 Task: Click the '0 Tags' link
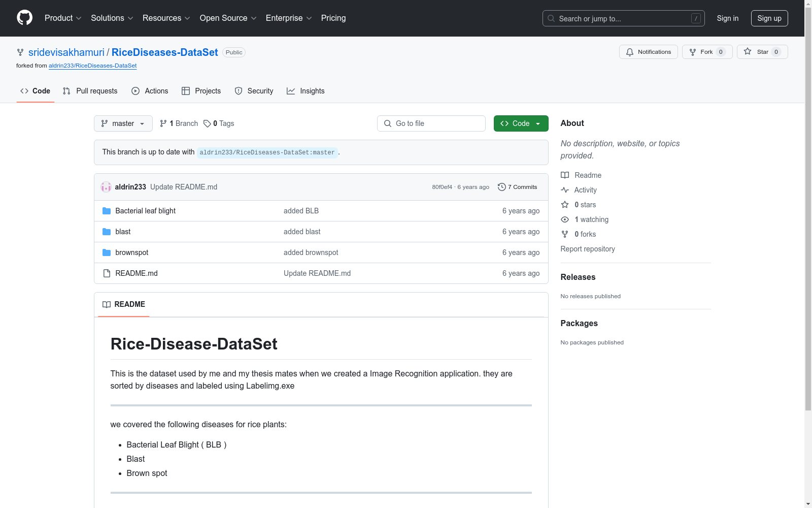coord(219,123)
